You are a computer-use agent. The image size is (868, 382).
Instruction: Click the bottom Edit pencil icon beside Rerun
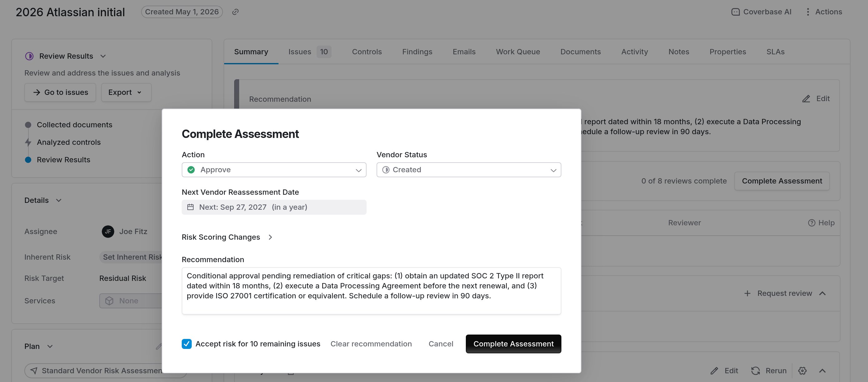(x=714, y=370)
